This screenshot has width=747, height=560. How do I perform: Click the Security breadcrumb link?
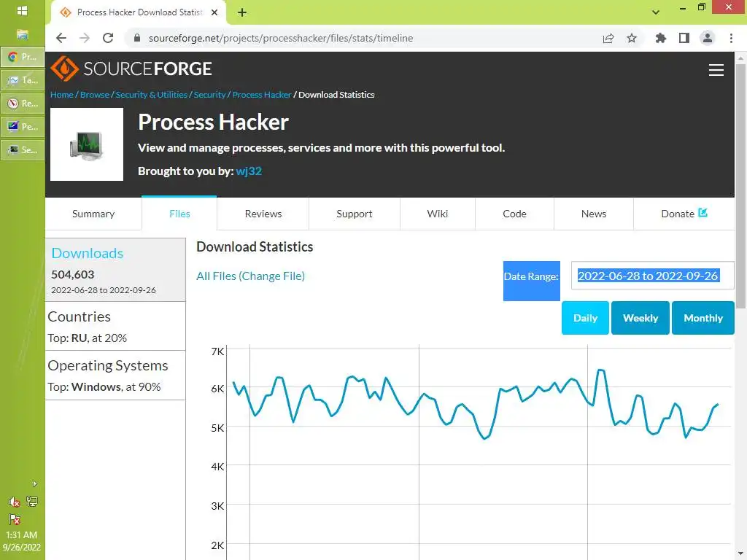pyautogui.click(x=209, y=95)
